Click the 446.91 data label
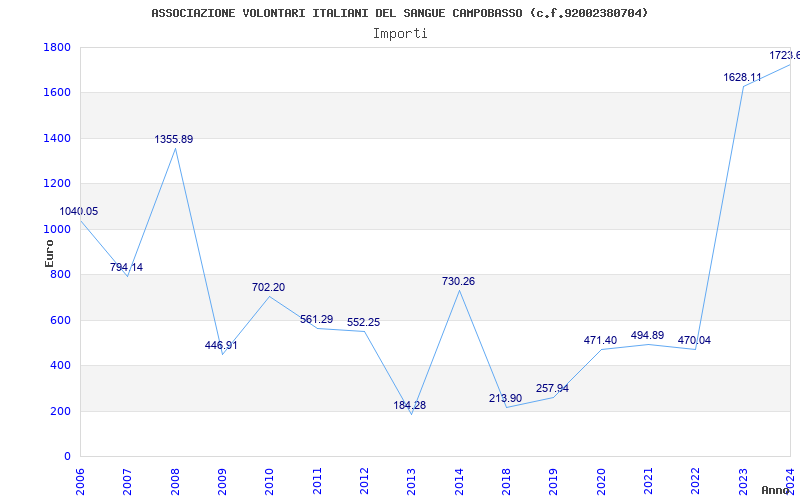800x500 pixels. pyautogui.click(x=221, y=345)
